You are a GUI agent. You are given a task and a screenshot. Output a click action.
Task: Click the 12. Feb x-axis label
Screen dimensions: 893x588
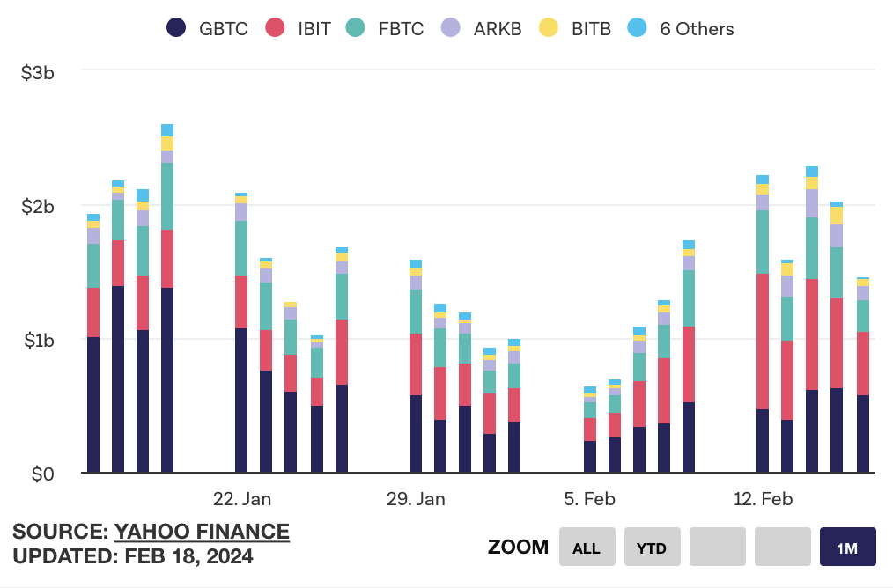tap(764, 499)
